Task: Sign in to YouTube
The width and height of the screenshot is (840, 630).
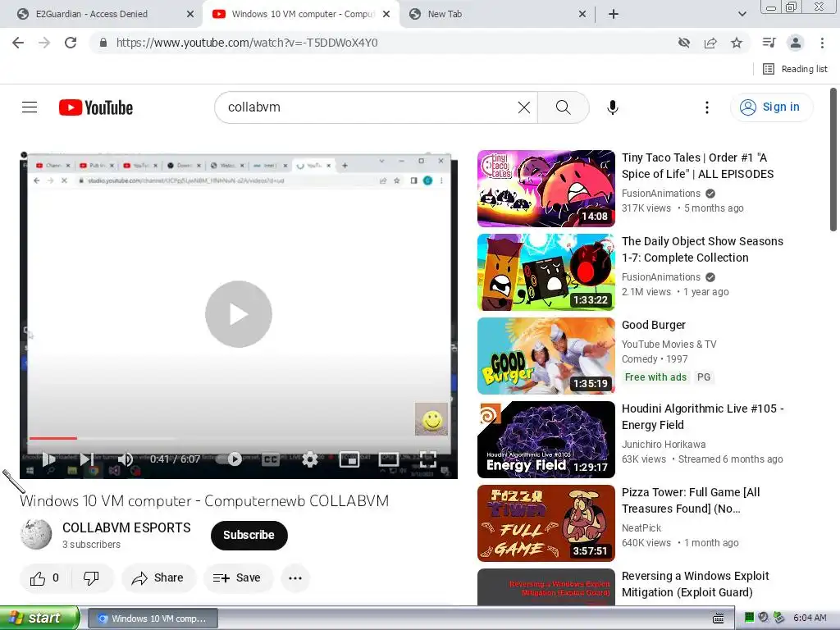Action: point(771,107)
